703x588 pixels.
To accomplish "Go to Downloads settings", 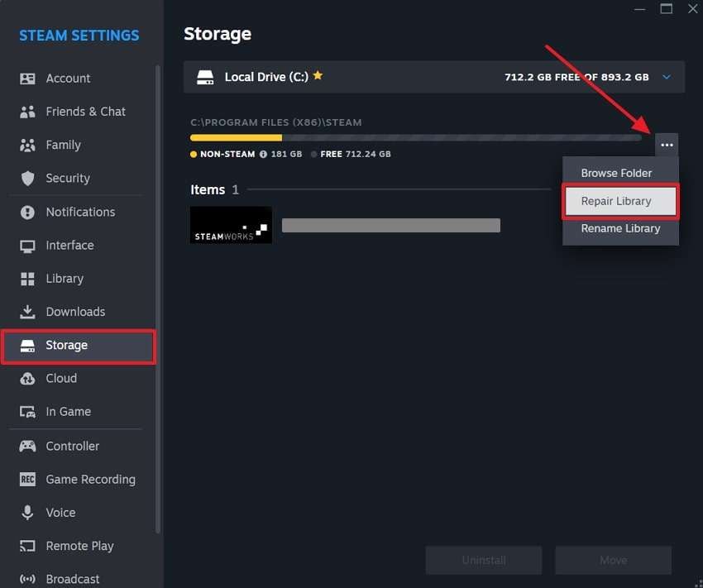I will click(79, 312).
